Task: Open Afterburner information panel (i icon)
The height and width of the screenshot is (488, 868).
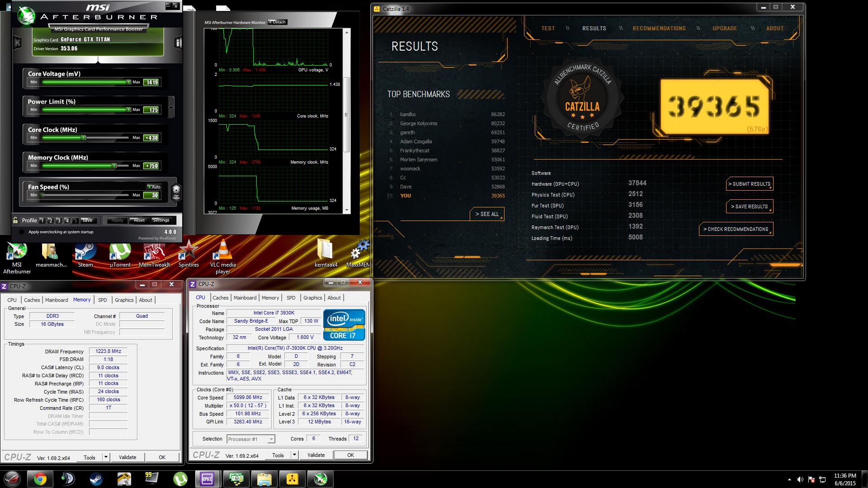Action: pyautogui.click(x=179, y=43)
